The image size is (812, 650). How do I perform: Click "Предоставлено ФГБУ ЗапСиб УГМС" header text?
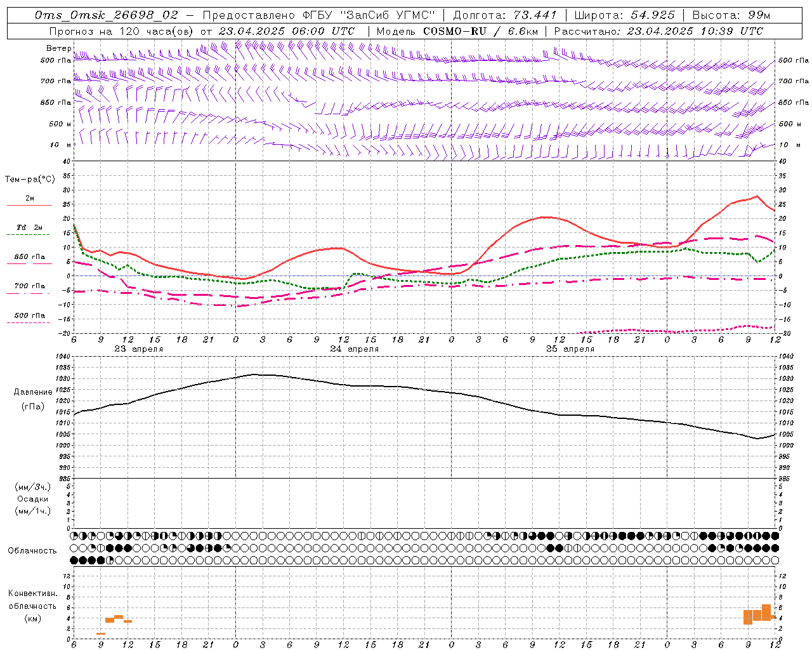318,15
